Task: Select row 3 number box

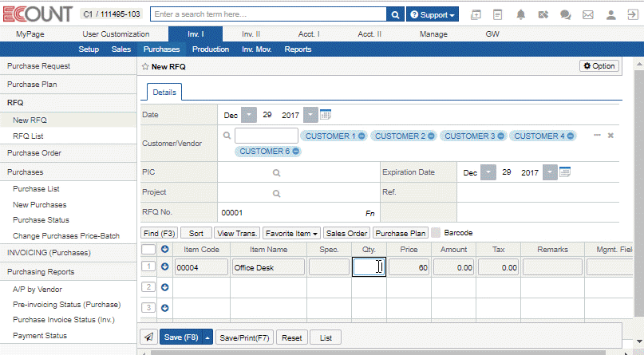Action: click(x=148, y=307)
